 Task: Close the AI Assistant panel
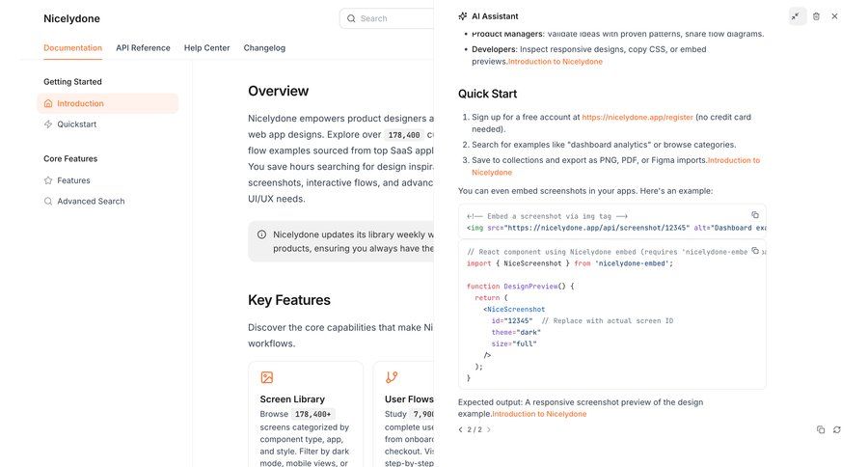click(835, 16)
